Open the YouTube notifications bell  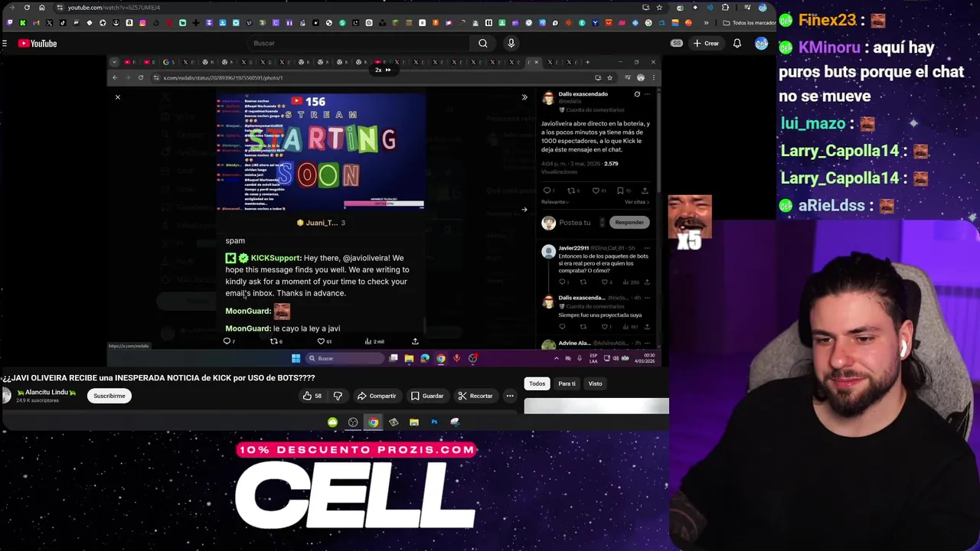click(737, 44)
